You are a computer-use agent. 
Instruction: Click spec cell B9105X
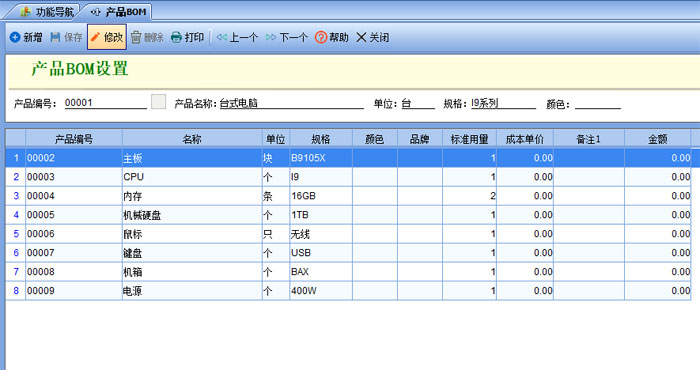(x=321, y=158)
